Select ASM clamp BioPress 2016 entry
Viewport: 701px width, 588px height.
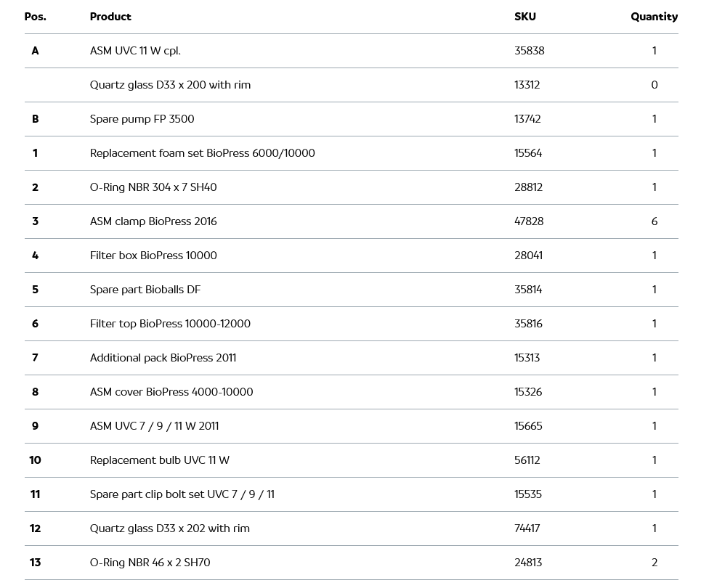(x=153, y=221)
